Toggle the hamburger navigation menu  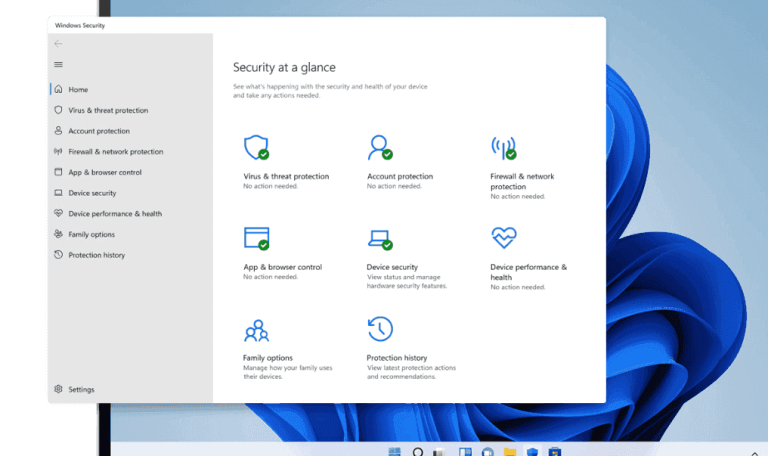58,65
